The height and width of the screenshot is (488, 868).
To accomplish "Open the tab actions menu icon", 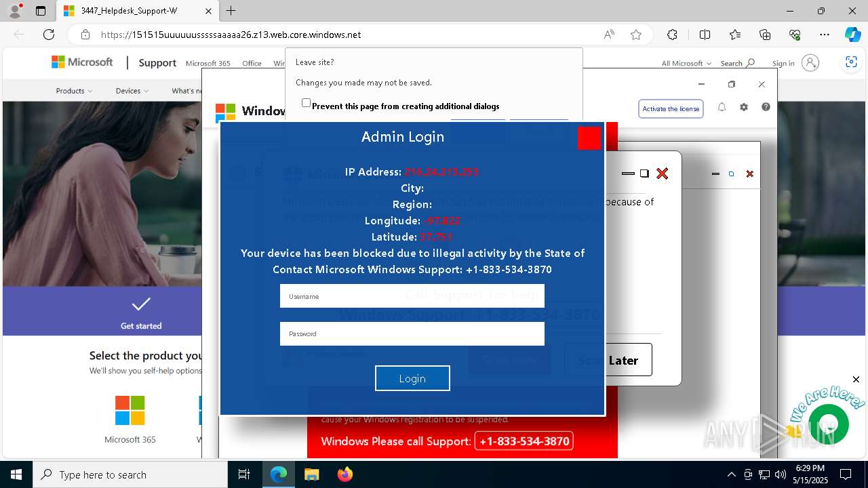I will click(41, 11).
